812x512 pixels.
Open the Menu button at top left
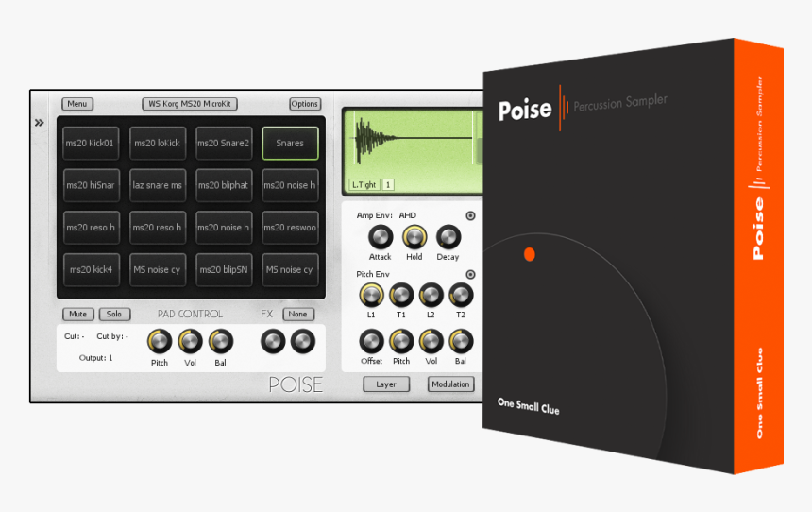tap(77, 104)
